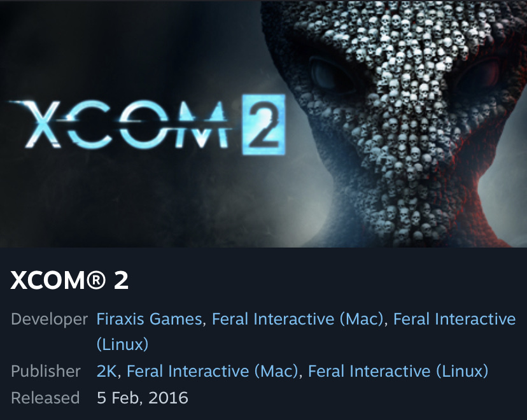The image size is (527, 420).
Task: Open Feral Interactive (Mac) in the Publisher row
Action: click(213, 371)
